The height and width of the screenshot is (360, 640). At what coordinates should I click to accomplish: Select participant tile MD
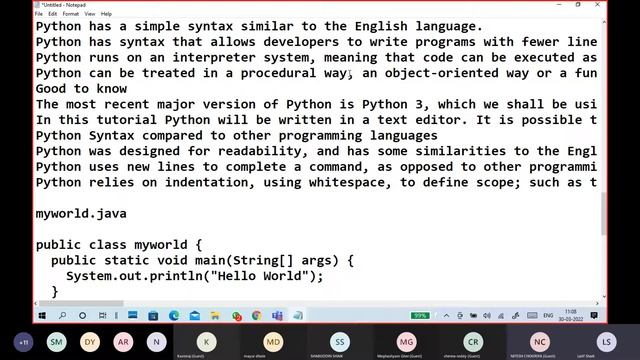point(273,342)
